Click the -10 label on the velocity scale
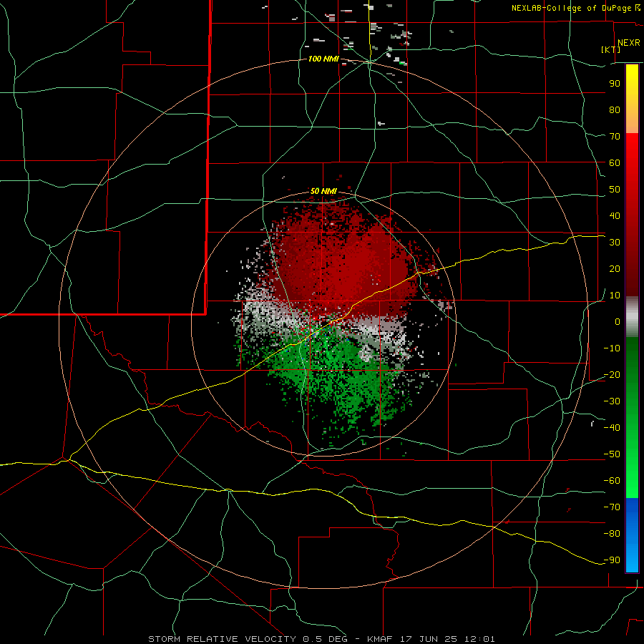 [612, 348]
